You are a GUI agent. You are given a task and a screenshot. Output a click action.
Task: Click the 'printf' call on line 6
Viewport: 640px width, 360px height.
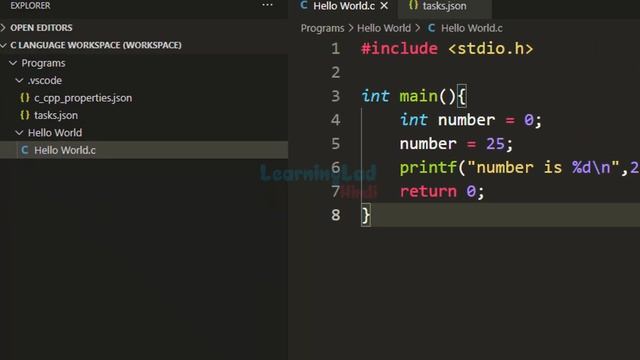click(x=428, y=168)
